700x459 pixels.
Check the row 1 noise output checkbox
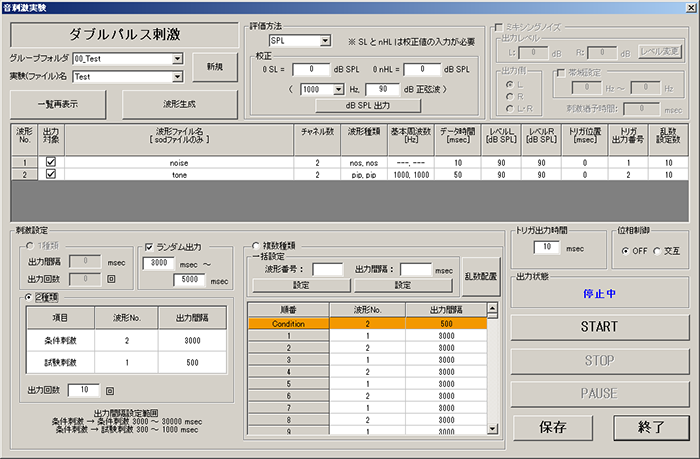51,162
